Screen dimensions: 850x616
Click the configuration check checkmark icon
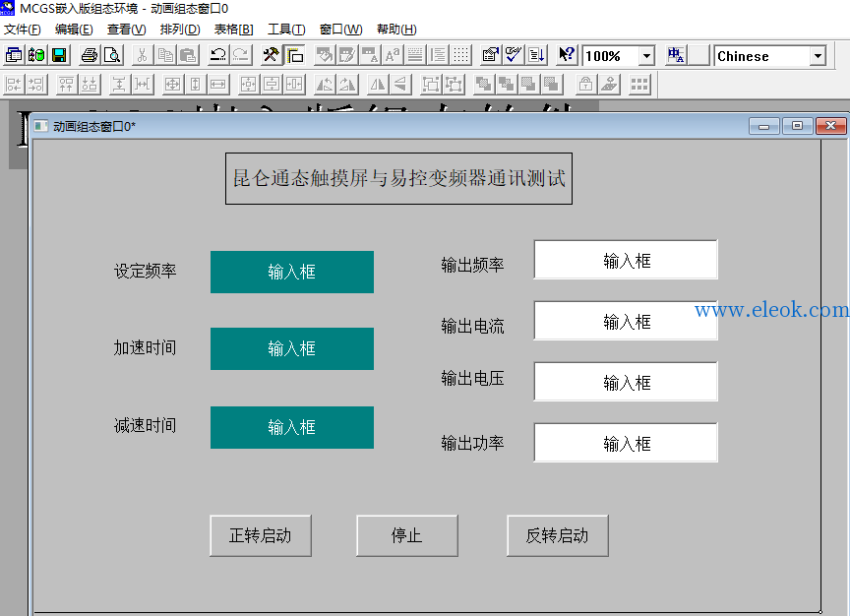point(514,55)
